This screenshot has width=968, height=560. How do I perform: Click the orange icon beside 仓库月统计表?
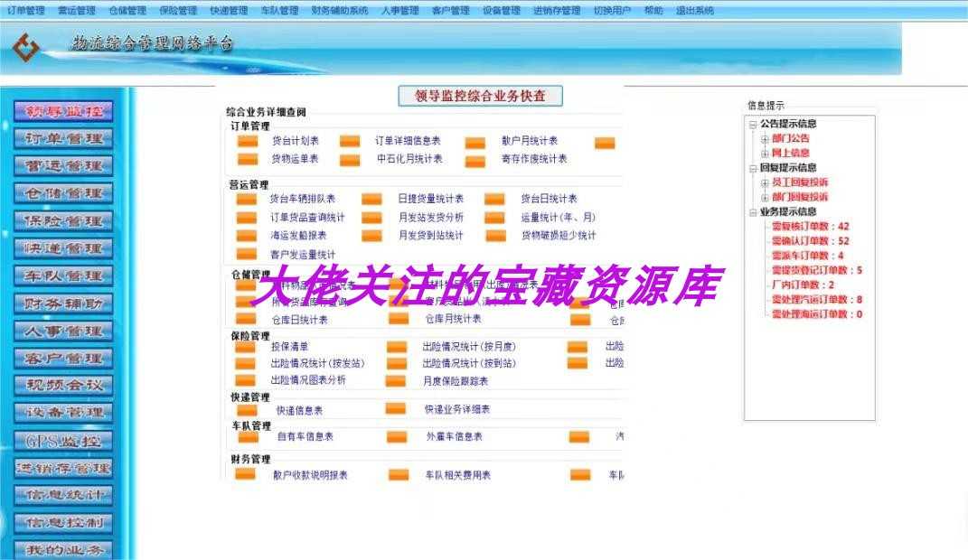tap(399, 319)
